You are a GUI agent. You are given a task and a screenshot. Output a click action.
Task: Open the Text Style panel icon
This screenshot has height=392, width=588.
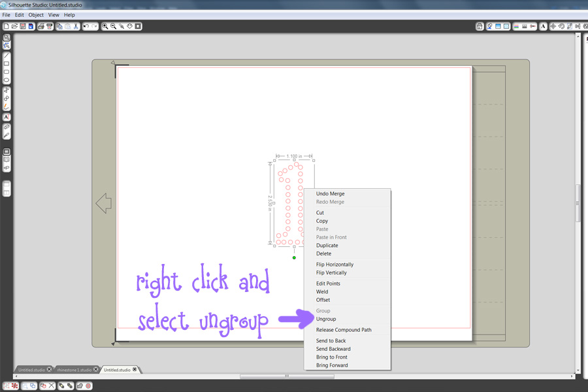[x=542, y=26]
